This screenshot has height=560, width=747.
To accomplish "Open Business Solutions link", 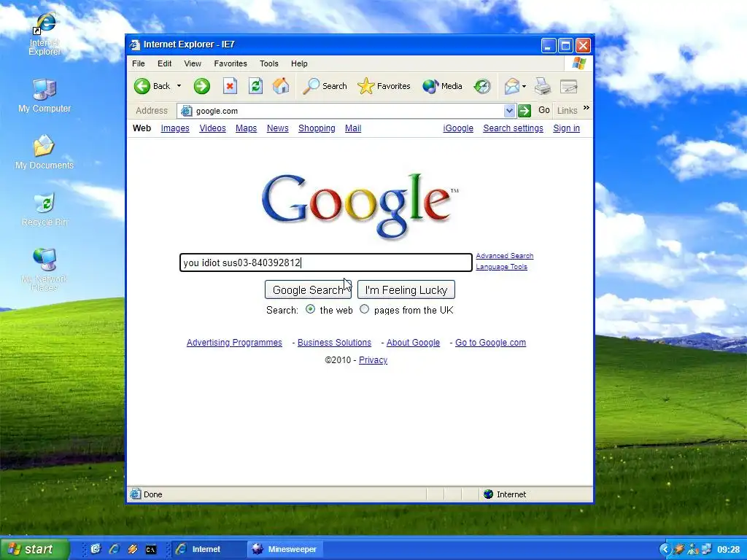I will pos(334,343).
